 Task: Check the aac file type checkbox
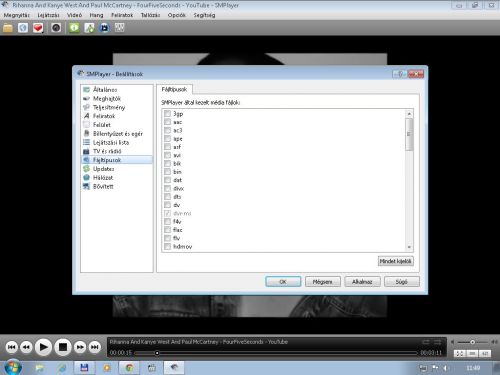pos(167,122)
